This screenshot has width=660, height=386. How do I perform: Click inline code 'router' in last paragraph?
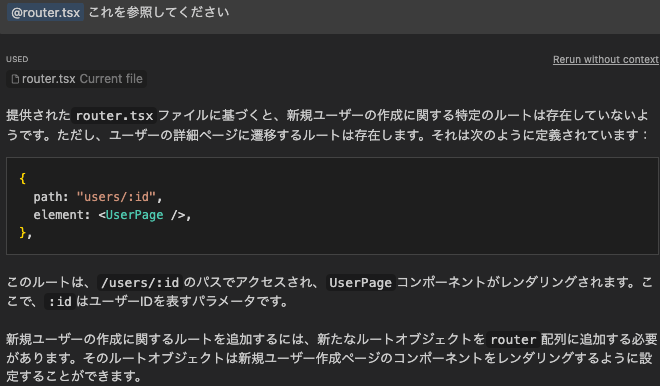513,339
